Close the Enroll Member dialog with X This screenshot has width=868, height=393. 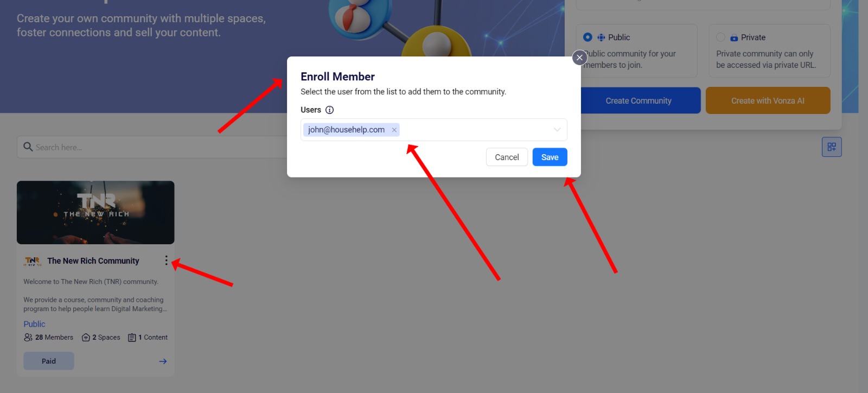tap(579, 58)
